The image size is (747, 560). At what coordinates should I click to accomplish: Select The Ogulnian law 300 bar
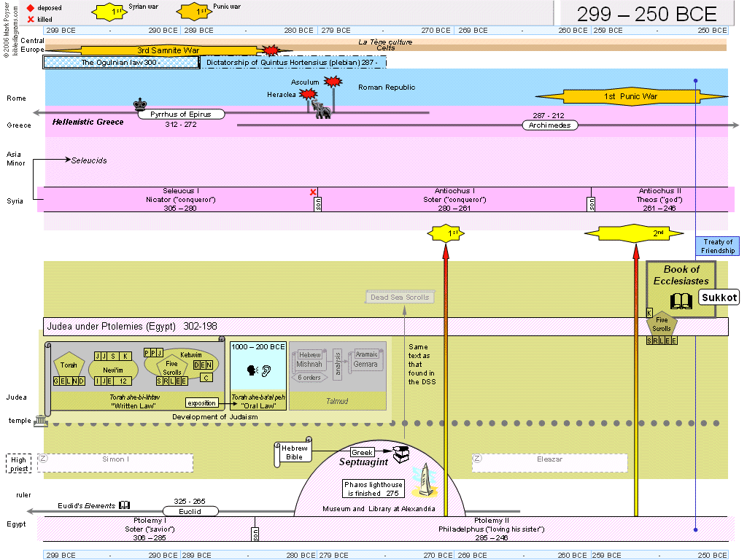point(121,63)
